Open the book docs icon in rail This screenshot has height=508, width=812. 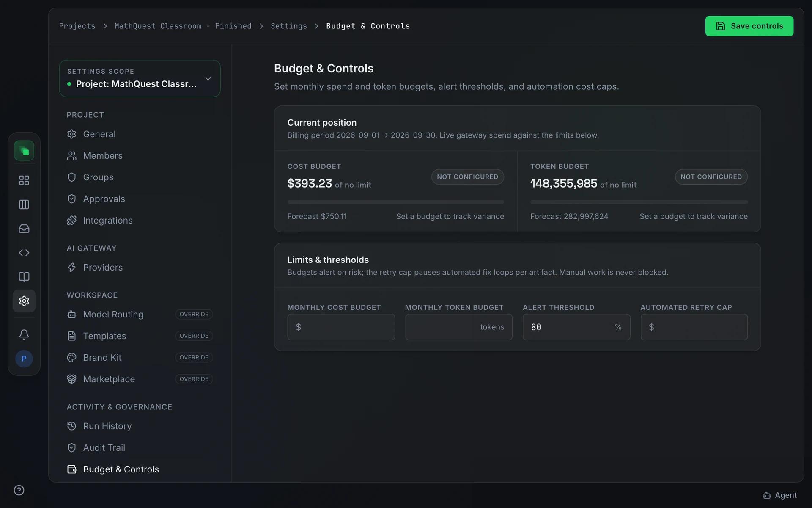pos(24,277)
